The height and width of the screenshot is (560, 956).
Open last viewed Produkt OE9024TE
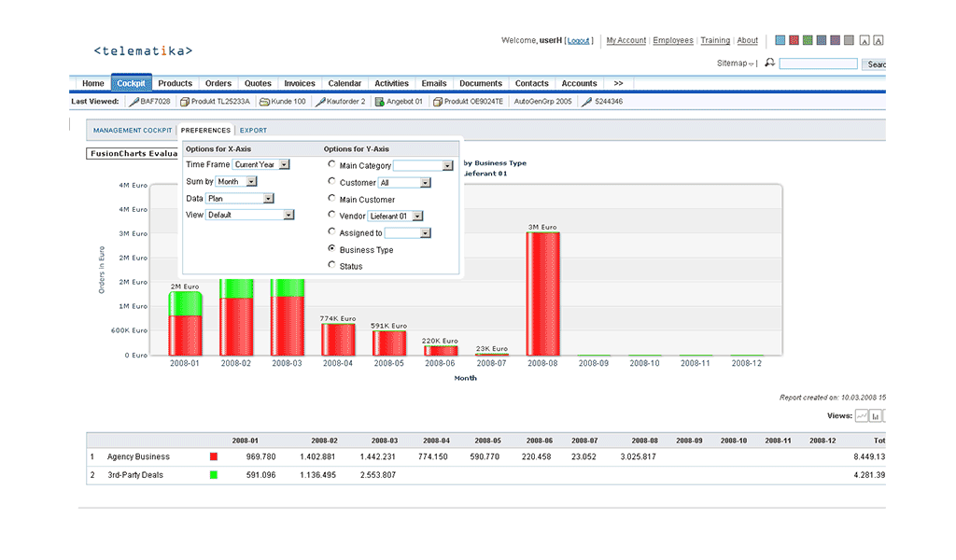coord(469,102)
